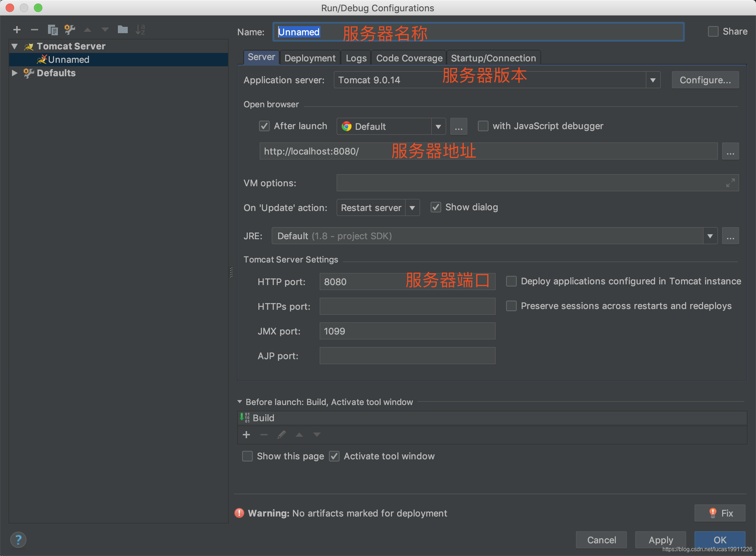Switch to Startup/Connection tab

(493, 58)
